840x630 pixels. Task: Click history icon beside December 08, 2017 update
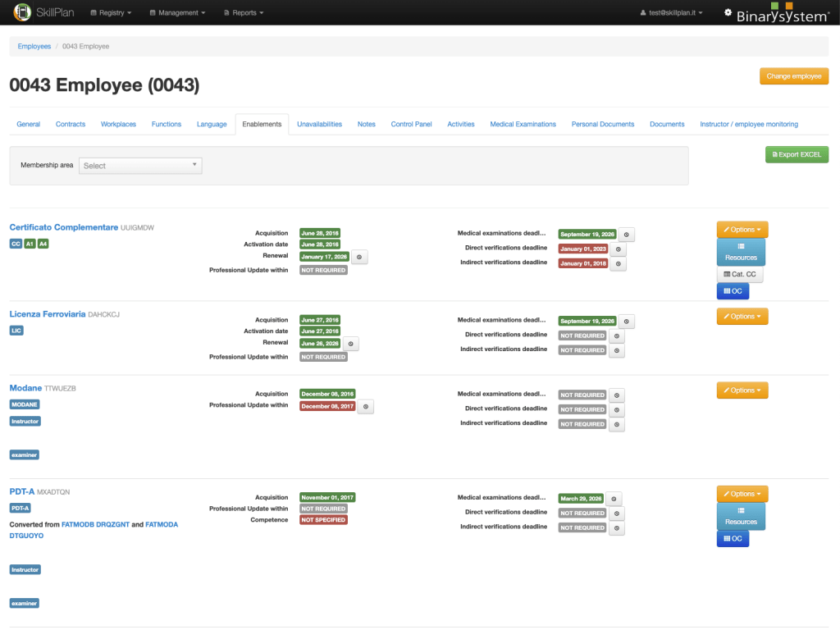(366, 407)
